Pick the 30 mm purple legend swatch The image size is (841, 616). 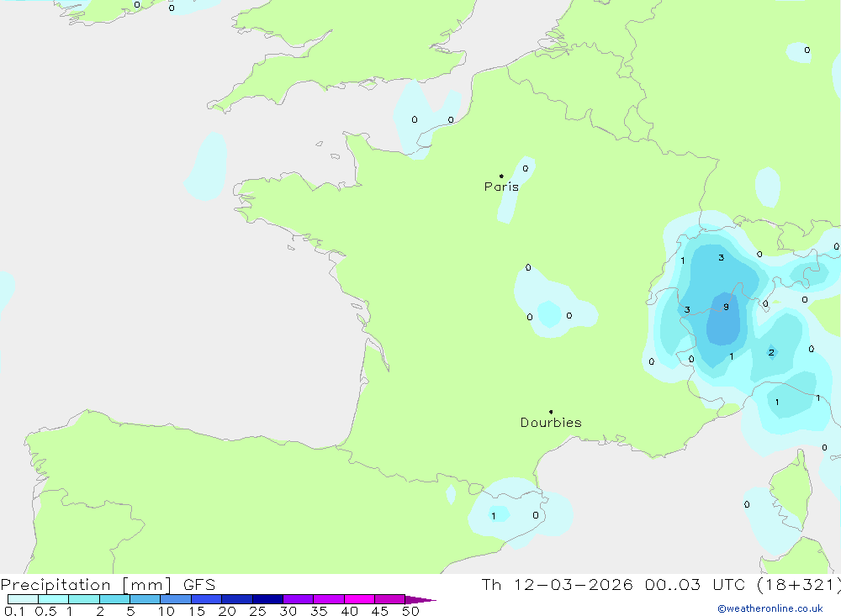coord(298,599)
